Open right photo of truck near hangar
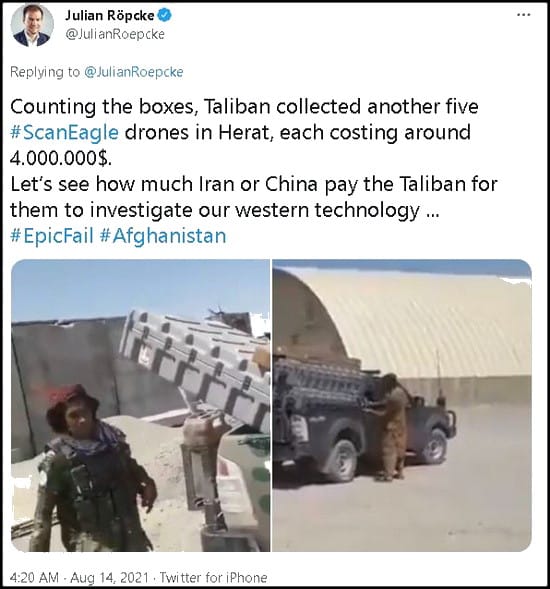The image size is (550, 589). (402, 405)
